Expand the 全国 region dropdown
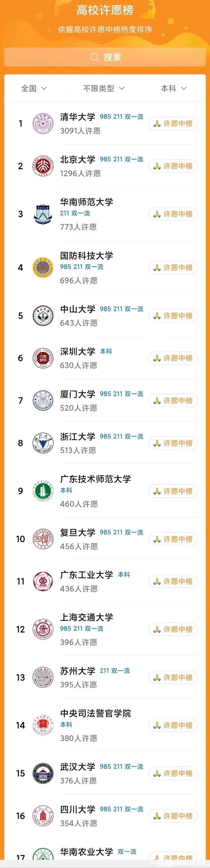The width and height of the screenshot is (210, 868). coord(34,88)
